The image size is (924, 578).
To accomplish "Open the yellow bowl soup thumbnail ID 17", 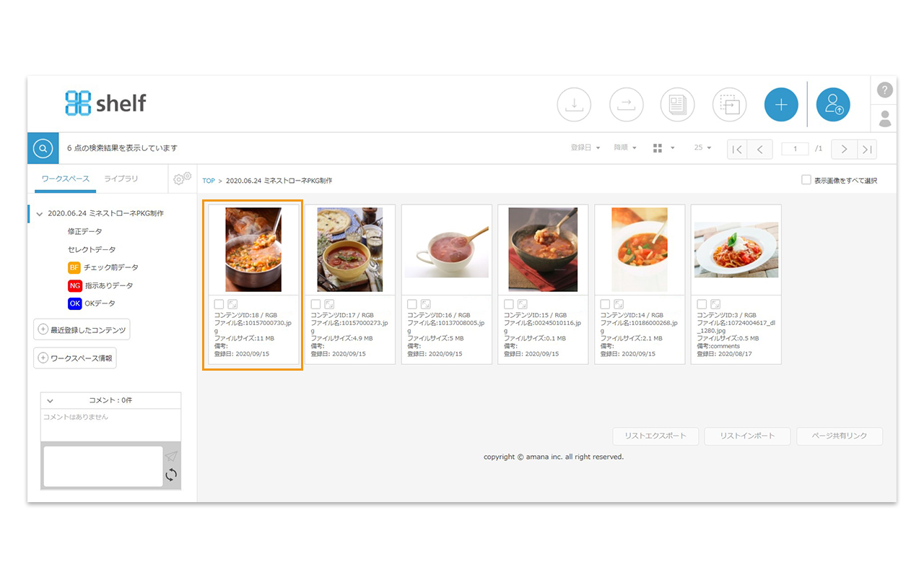I will click(x=350, y=249).
